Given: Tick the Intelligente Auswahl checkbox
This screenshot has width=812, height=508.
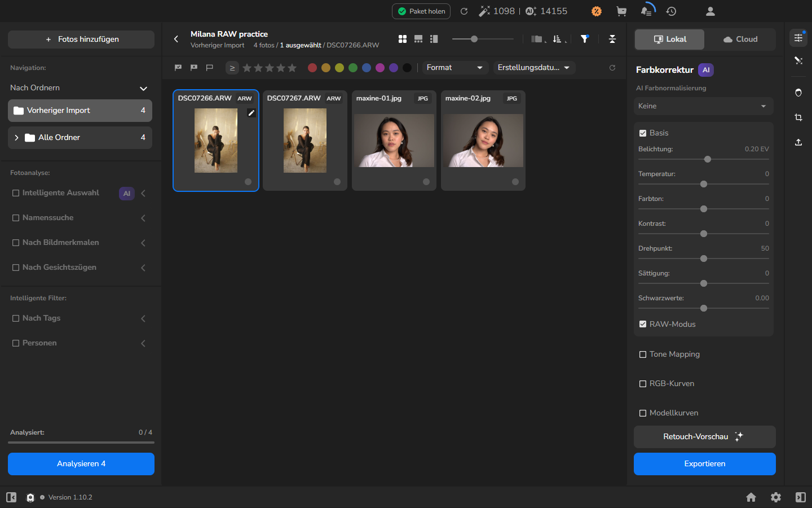Looking at the screenshot, I should [x=16, y=193].
